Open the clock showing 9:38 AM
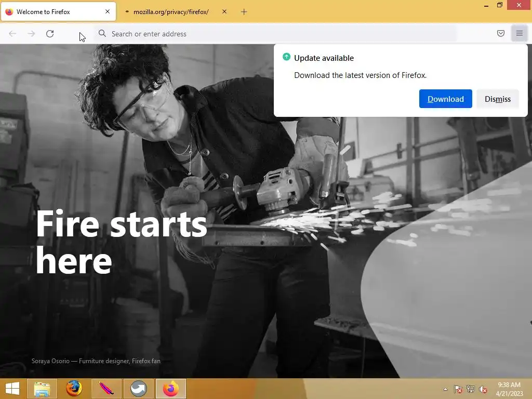Viewport: 532px width, 399px height. [509, 389]
